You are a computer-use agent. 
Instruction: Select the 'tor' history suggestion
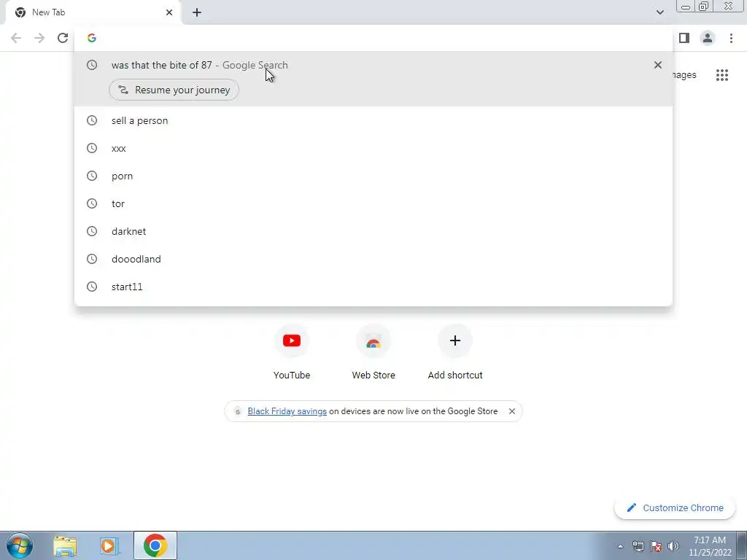373,204
